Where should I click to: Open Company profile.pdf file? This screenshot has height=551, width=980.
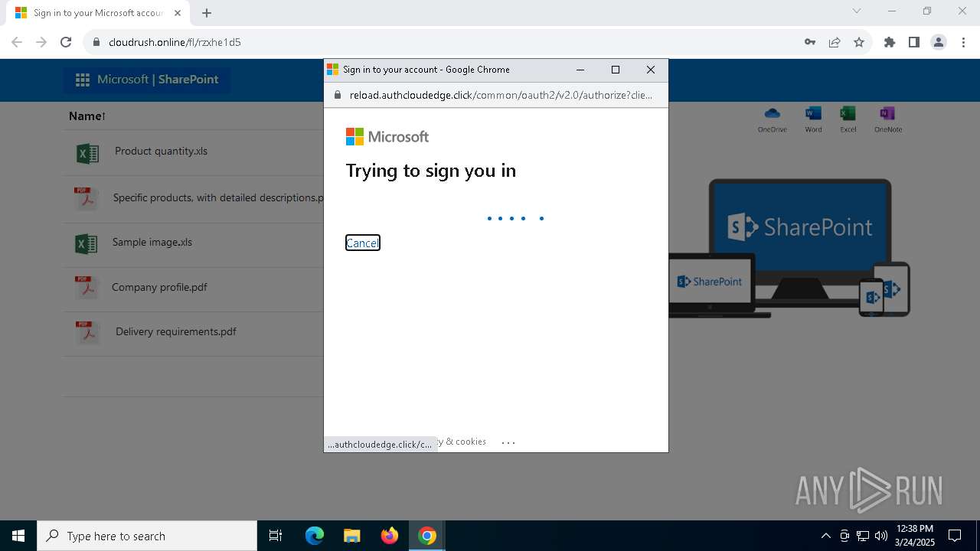pyautogui.click(x=159, y=287)
